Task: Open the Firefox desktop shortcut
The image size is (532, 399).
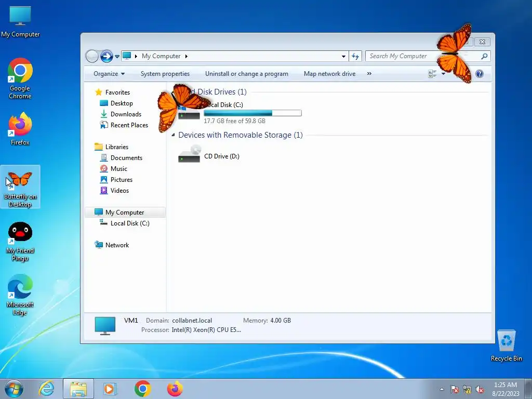Action: (x=20, y=129)
